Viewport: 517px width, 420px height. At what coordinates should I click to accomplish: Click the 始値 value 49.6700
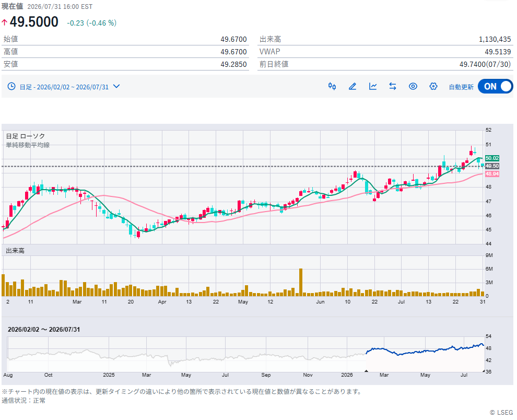pos(233,39)
